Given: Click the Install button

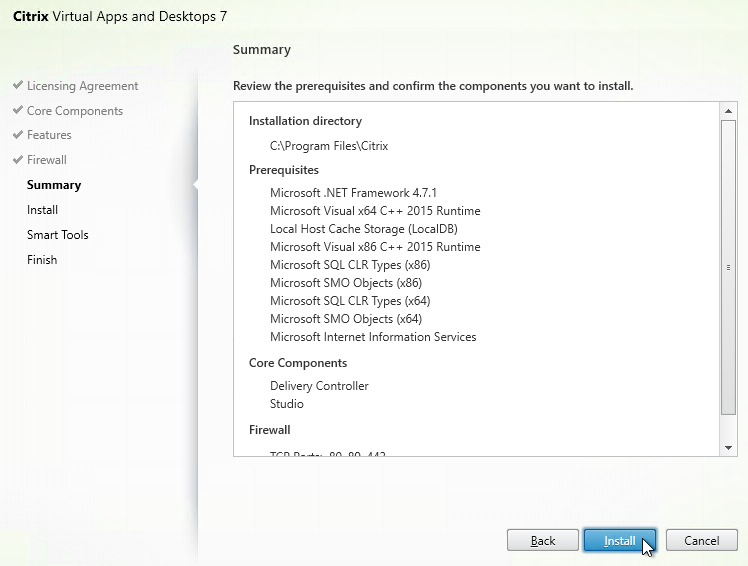Looking at the screenshot, I should 620,540.
